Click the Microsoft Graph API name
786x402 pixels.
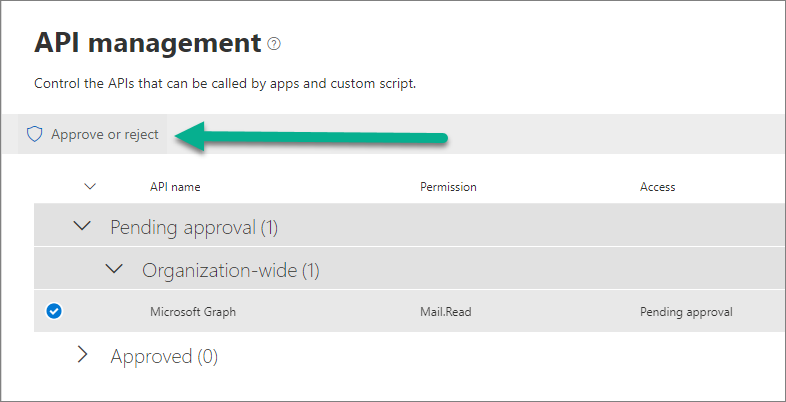pos(193,312)
